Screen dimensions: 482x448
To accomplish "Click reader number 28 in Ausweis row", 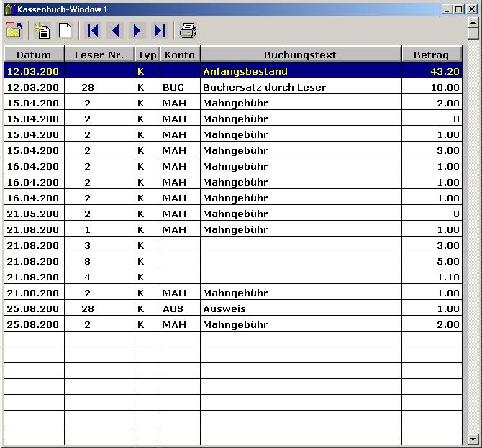I will [x=99, y=308].
